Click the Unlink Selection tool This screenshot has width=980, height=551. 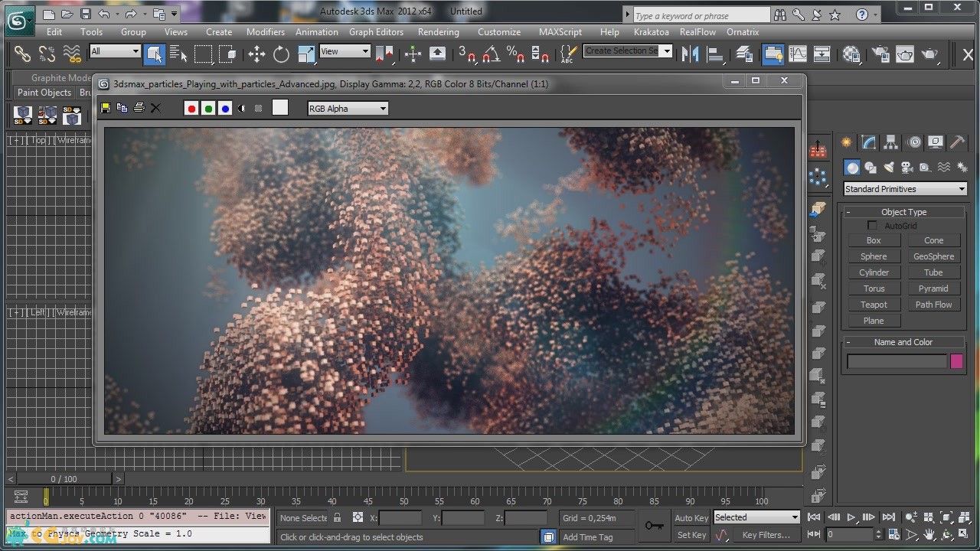(47, 54)
